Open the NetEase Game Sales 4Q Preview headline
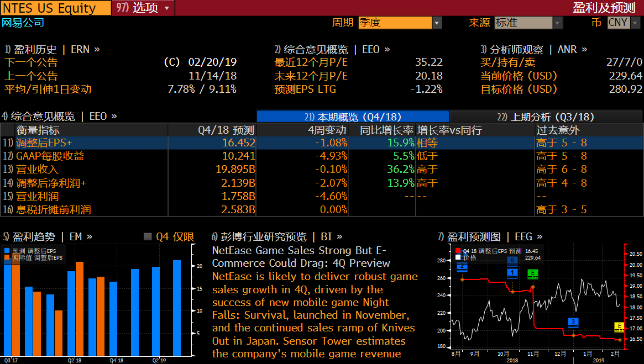This screenshot has height=364, width=644. click(x=301, y=256)
